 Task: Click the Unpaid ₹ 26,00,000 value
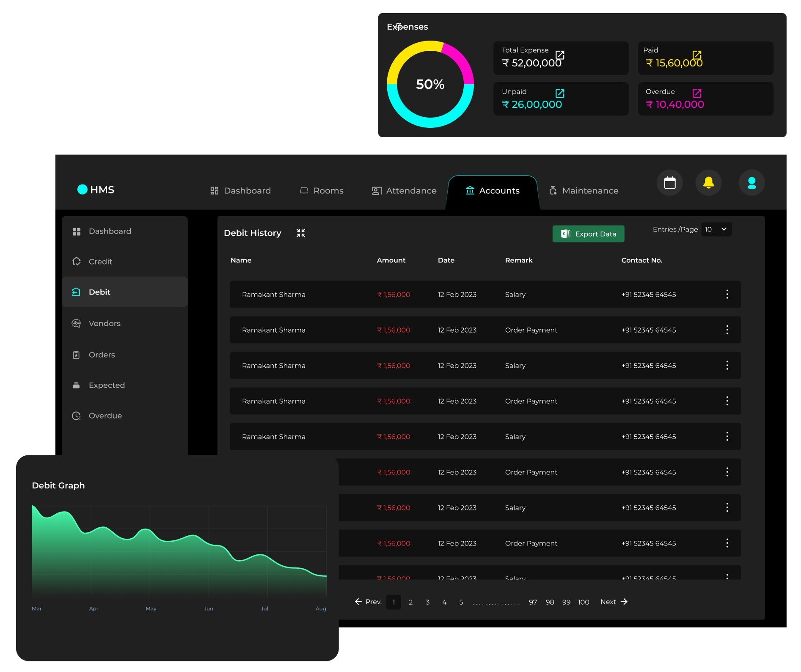click(x=532, y=105)
